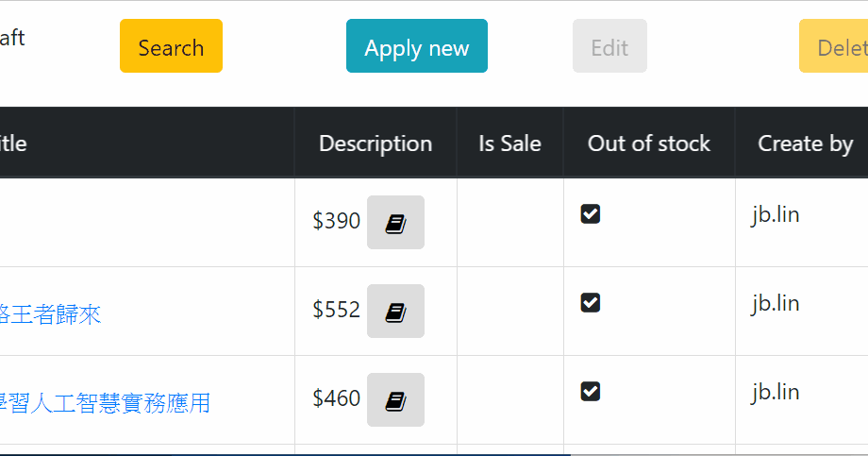Viewport: 868px width, 456px height.
Task: Select the Is Sale column header
Action: click(509, 143)
